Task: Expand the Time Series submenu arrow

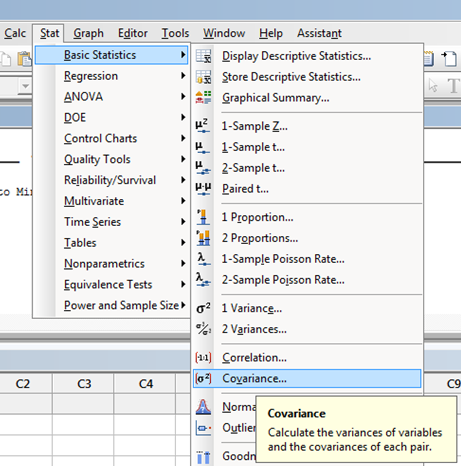Action: click(183, 222)
